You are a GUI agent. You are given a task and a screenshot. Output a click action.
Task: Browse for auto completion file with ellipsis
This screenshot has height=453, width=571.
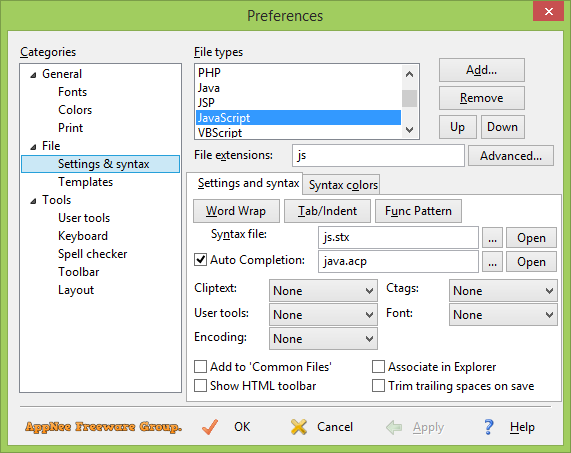492,262
